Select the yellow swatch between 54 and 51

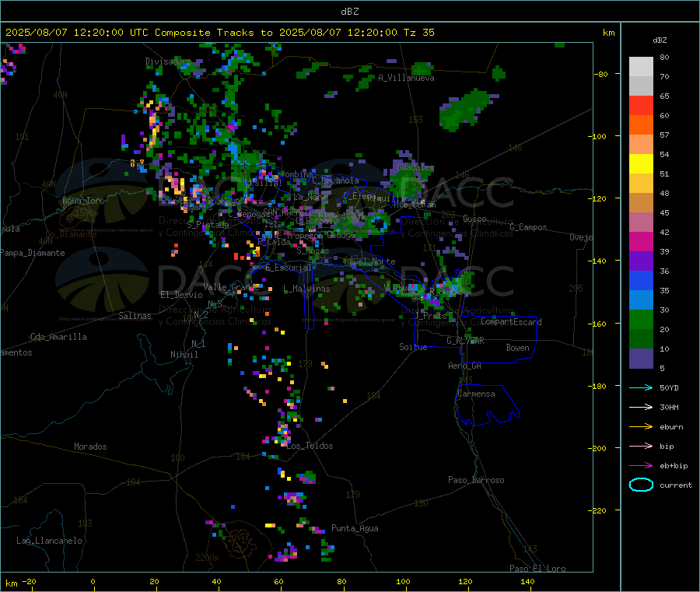pos(641,164)
